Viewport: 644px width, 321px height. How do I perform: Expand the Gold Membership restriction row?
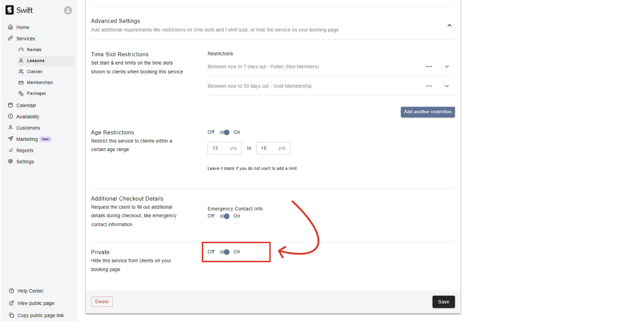click(x=447, y=86)
